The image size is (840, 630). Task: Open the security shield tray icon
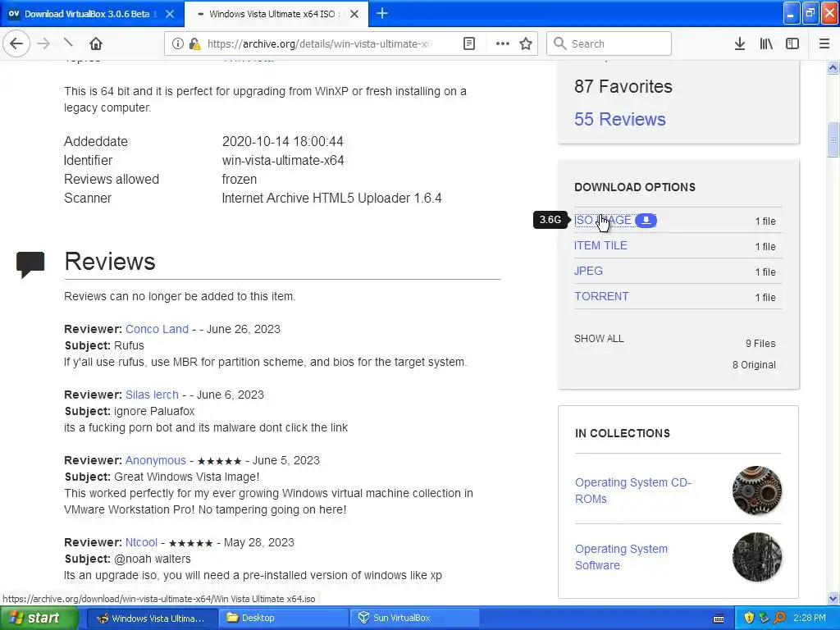(x=749, y=618)
